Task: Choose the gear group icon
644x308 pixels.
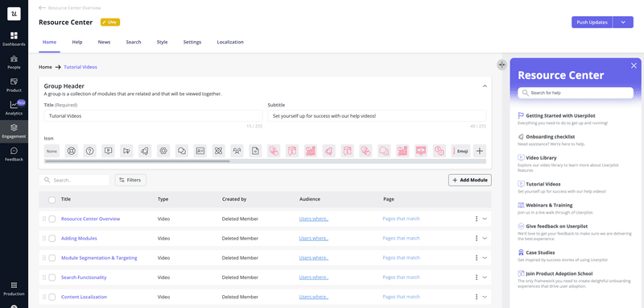Action: (x=163, y=151)
